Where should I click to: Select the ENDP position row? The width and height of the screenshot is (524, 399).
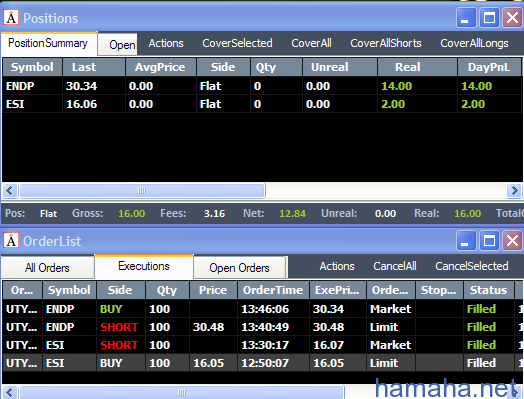pyautogui.click(x=262, y=86)
